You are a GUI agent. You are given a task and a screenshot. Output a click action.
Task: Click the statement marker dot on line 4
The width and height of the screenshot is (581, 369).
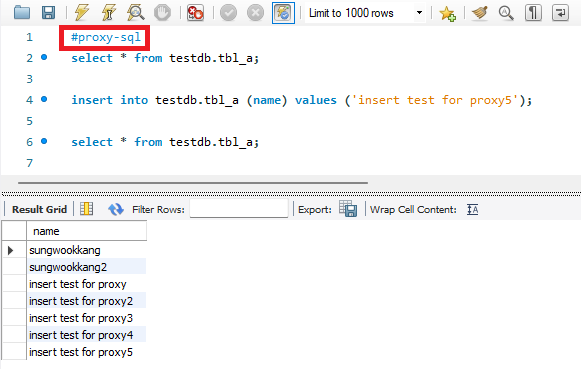click(44, 99)
